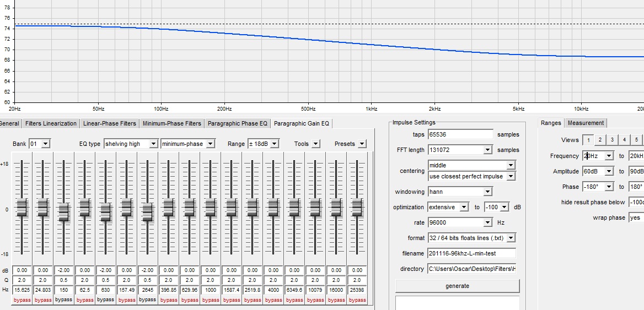Go to the Filters Linearization tab

pyautogui.click(x=51, y=123)
